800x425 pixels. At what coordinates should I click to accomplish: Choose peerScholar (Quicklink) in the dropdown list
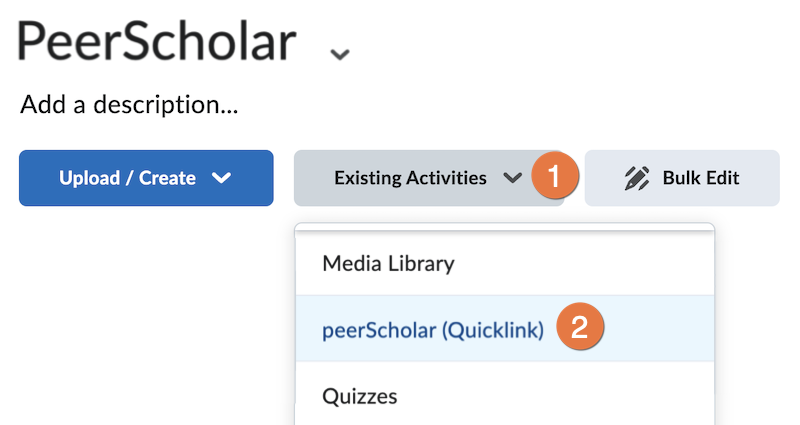[x=432, y=330]
